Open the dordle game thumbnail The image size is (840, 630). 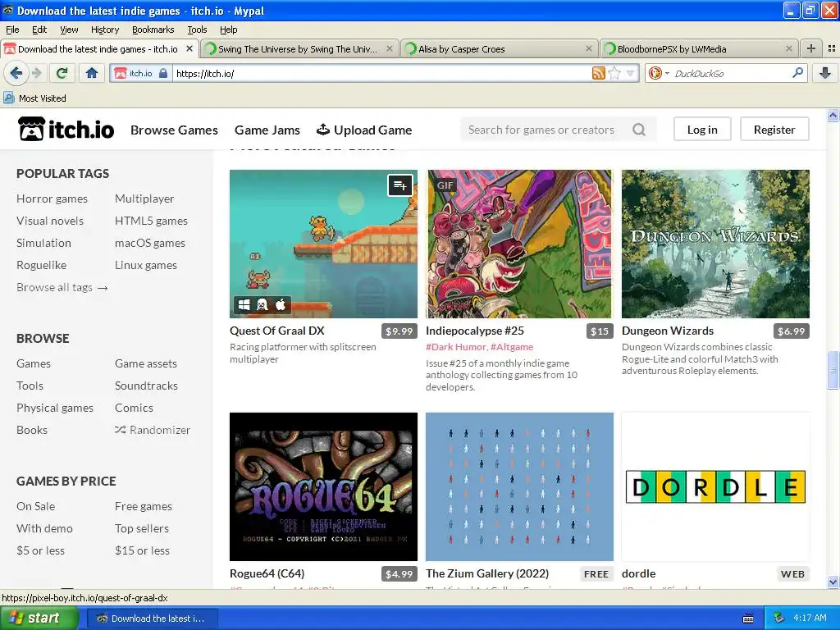[715, 486]
